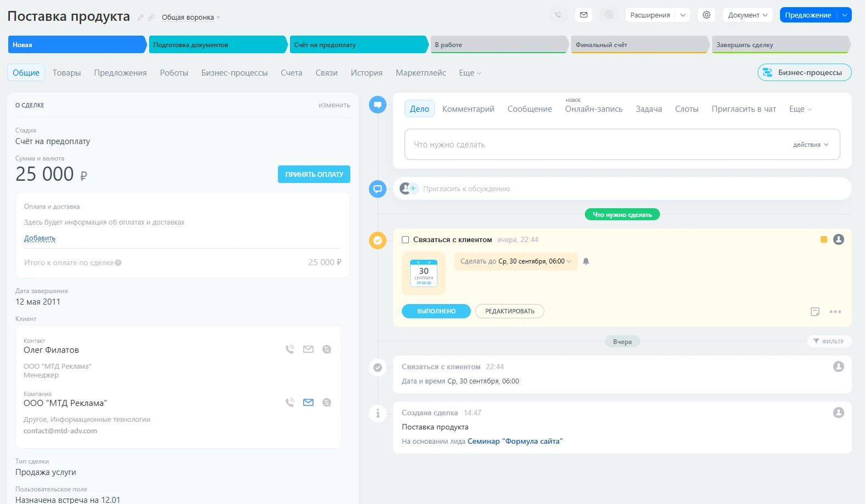Click the ВЫПОЛНЕНО button
The image size is (865, 504).
click(436, 311)
